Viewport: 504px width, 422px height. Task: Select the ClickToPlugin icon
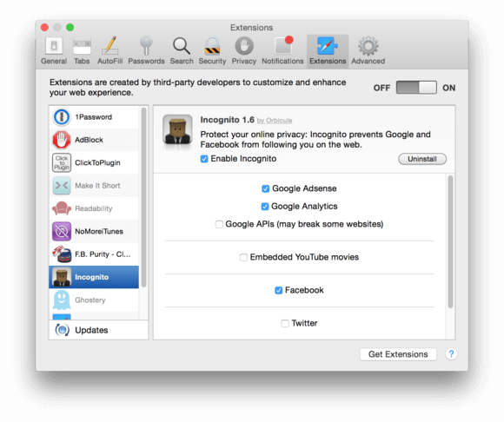point(62,162)
